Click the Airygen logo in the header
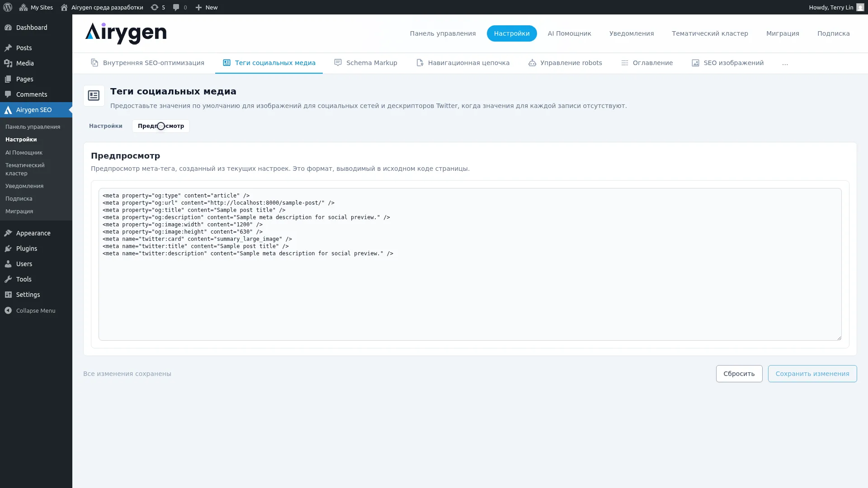 (x=126, y=33)
